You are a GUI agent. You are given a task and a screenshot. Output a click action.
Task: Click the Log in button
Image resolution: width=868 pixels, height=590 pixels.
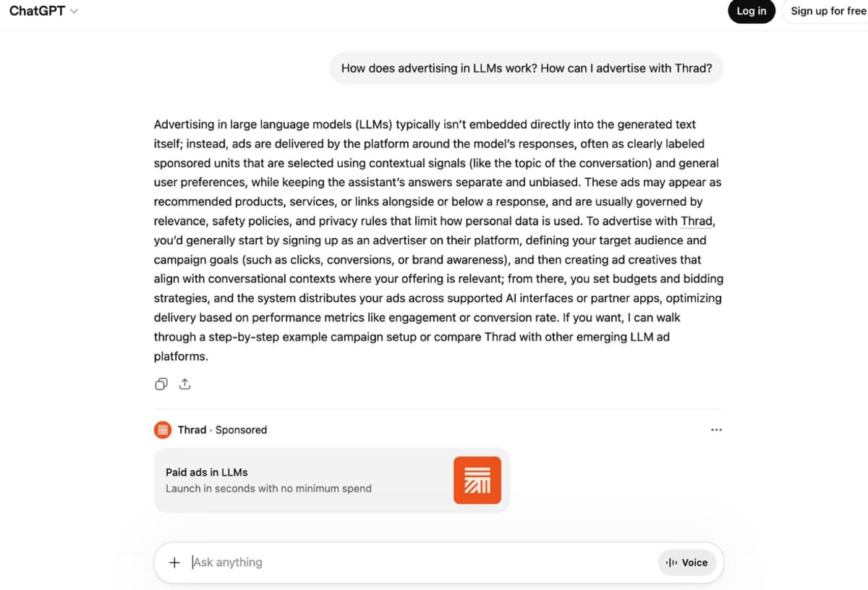coord(751,11)
